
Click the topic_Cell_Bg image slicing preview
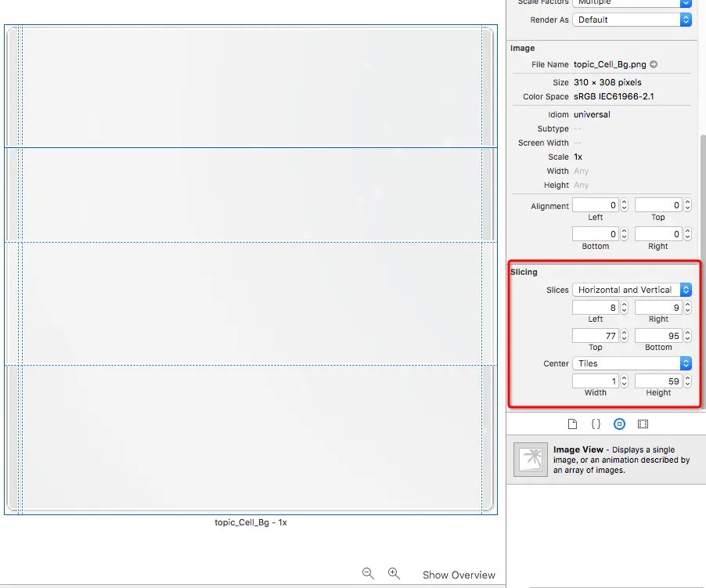(250, 269)
